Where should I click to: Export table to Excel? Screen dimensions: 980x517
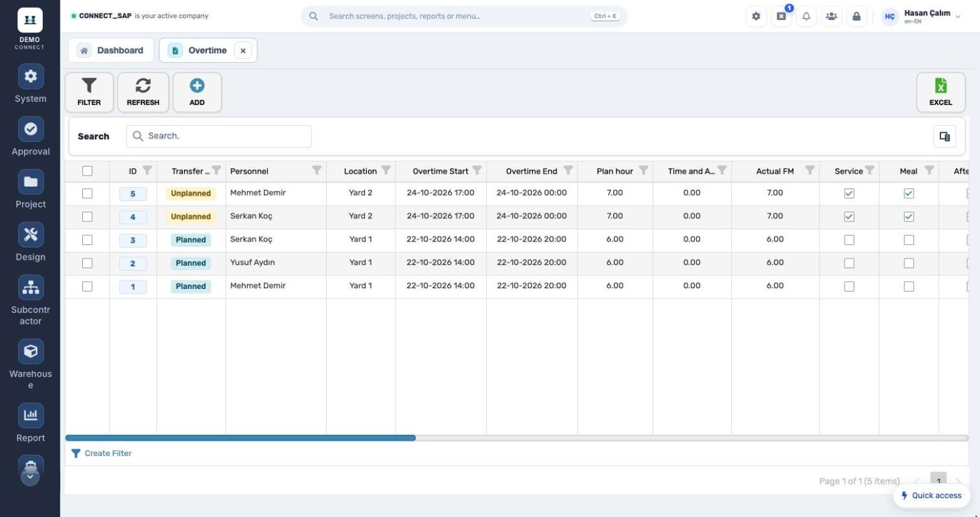(x=940, y=92)
